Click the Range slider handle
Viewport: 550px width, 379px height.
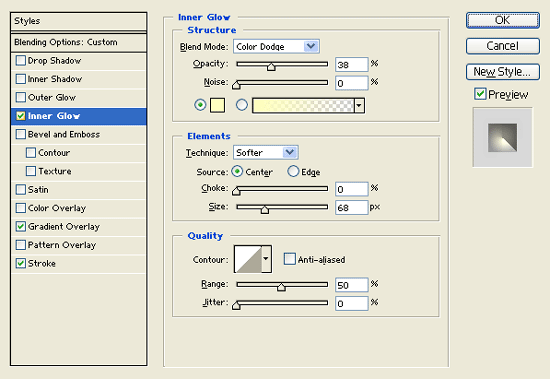coord(281,287)
